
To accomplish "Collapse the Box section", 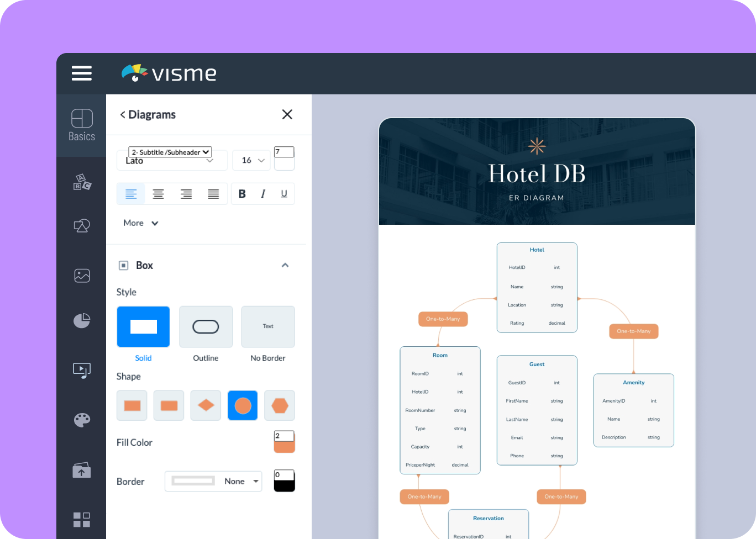I will pos(285,265).
